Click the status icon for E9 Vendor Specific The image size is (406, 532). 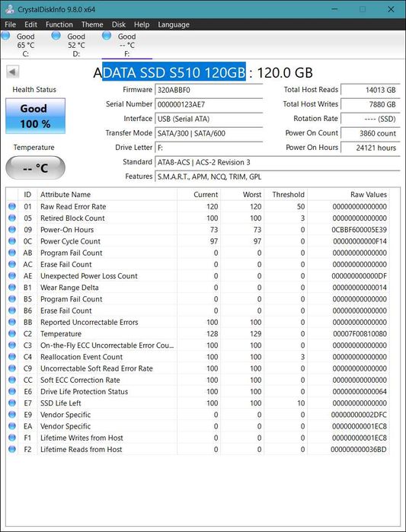pyautogui.click(x=12, y=414)
